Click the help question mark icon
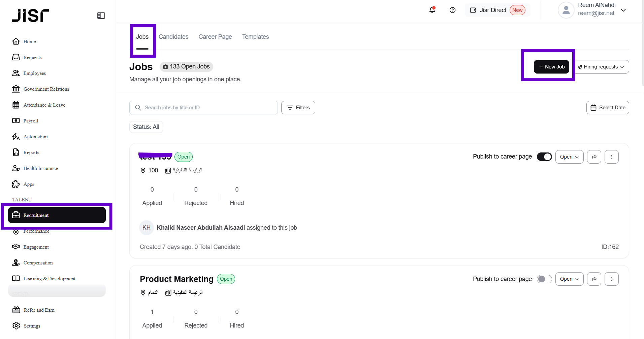The image size is (644, 339). click(x=452, y=10)
